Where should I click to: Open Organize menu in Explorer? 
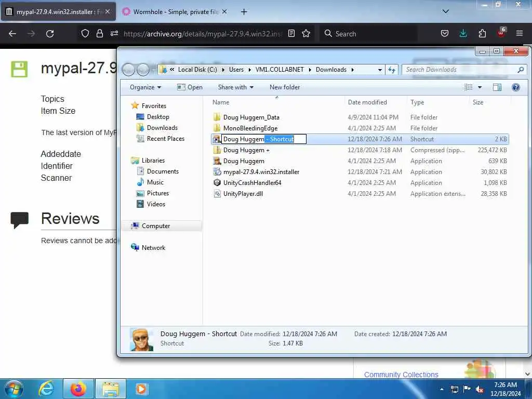coord(145,87)
